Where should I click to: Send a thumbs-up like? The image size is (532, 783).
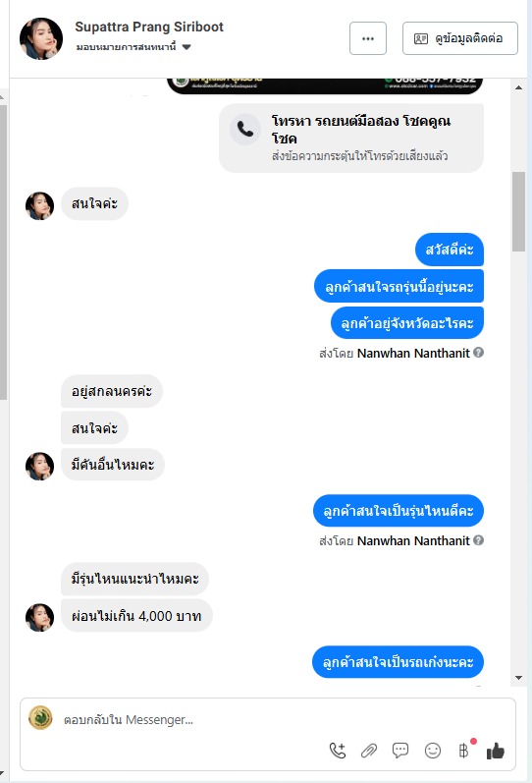pyautogui.click(x=496, y=751)
